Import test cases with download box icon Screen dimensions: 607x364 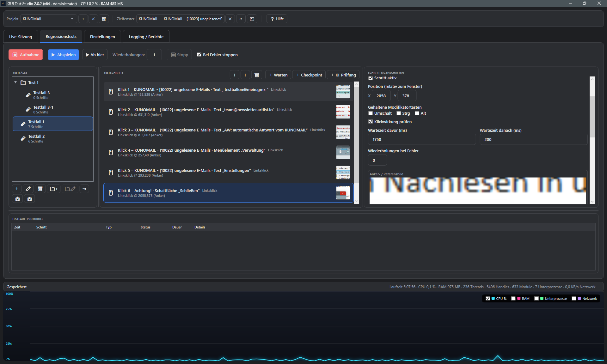pos(29,199)
